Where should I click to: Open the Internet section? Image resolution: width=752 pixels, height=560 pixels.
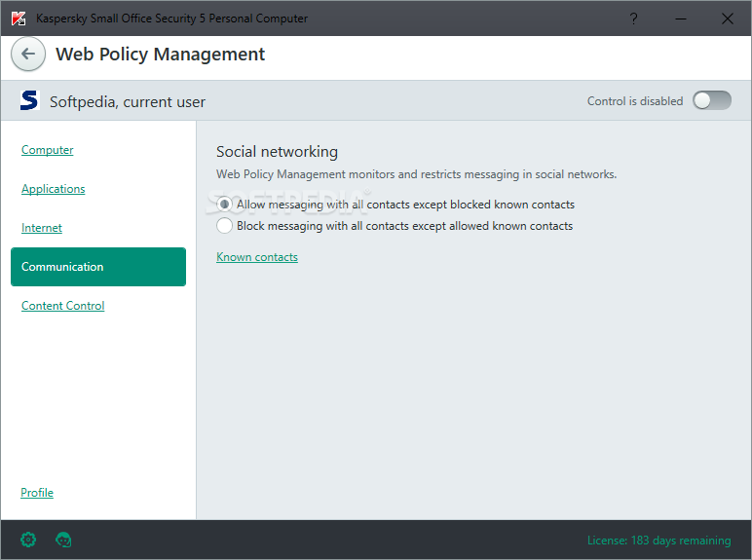[x=42, y=228]
